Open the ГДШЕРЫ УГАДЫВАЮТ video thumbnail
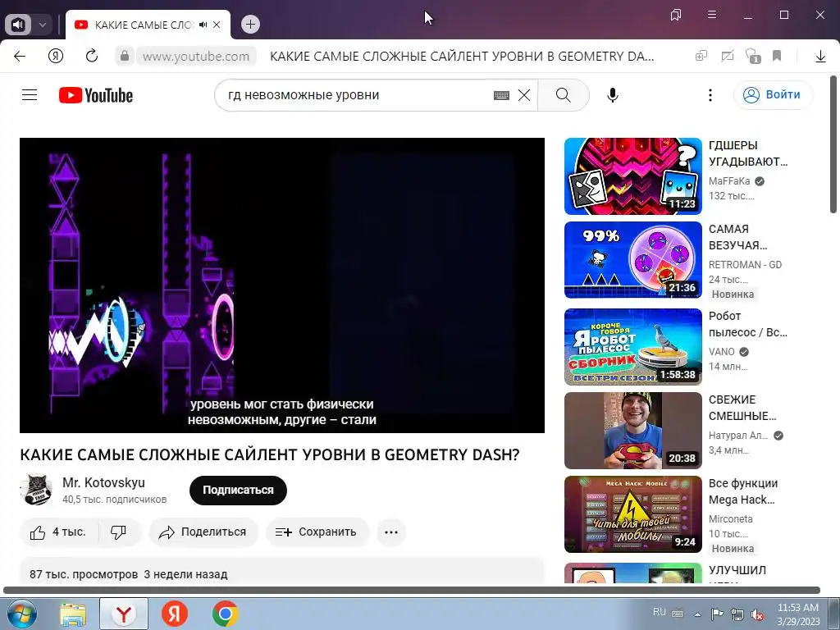The image size is (840, 630). pyautogui.click(x=632, y=176)
